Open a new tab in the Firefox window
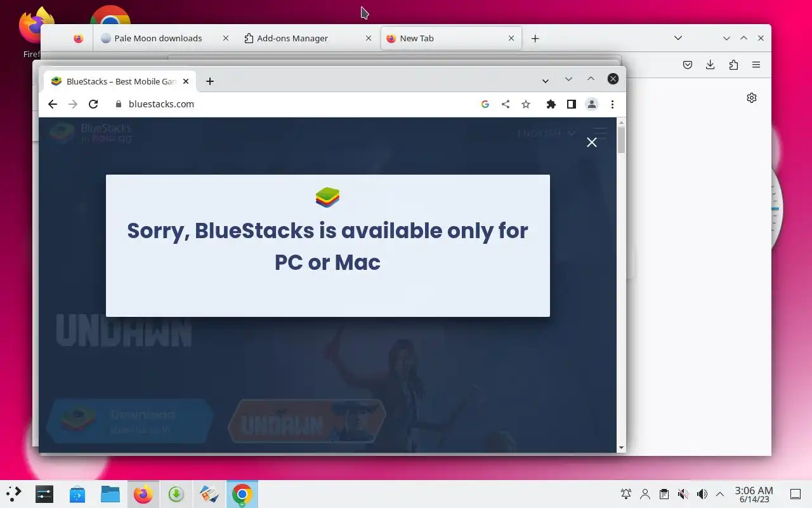The width and height of the screenshot is (812, 508). point(535,39)
